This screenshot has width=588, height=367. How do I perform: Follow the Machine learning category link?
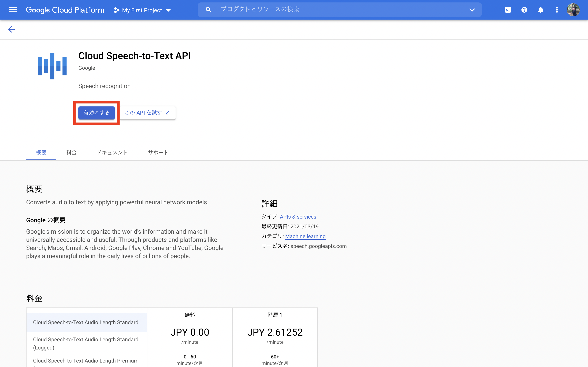[x=305, y=236]
